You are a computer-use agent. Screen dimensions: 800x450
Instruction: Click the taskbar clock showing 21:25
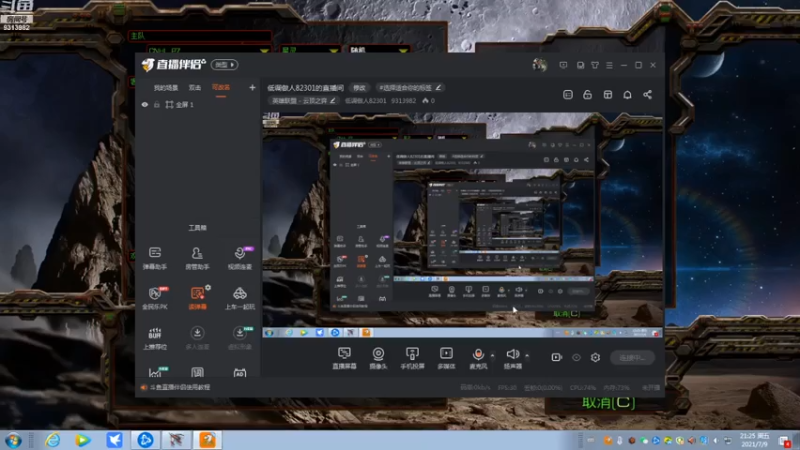click(x=755, y=440)
